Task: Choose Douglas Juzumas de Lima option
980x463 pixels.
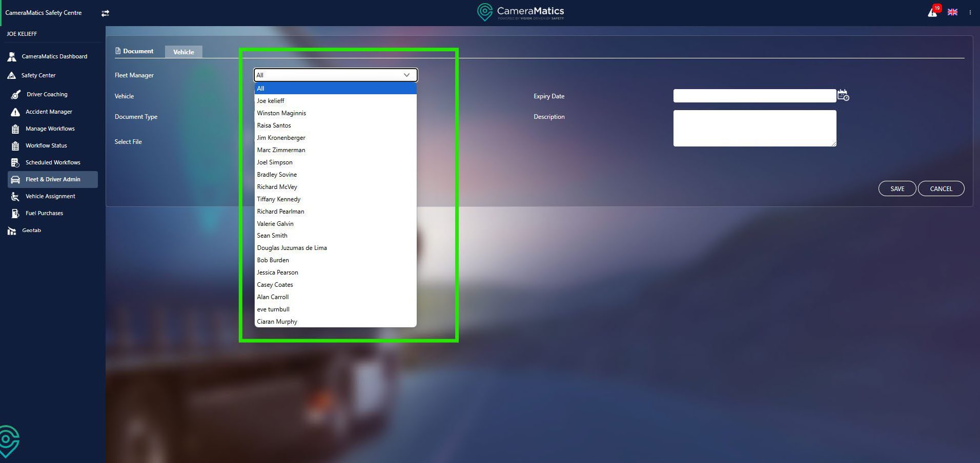Action: pyautogui.click(x=292, y=248)
